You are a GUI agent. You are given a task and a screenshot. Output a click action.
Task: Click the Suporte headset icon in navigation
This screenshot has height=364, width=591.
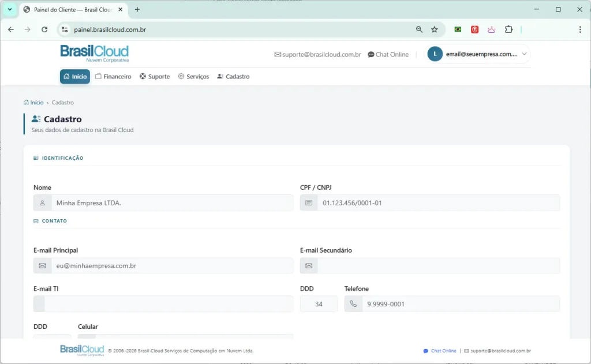point(143,76)
